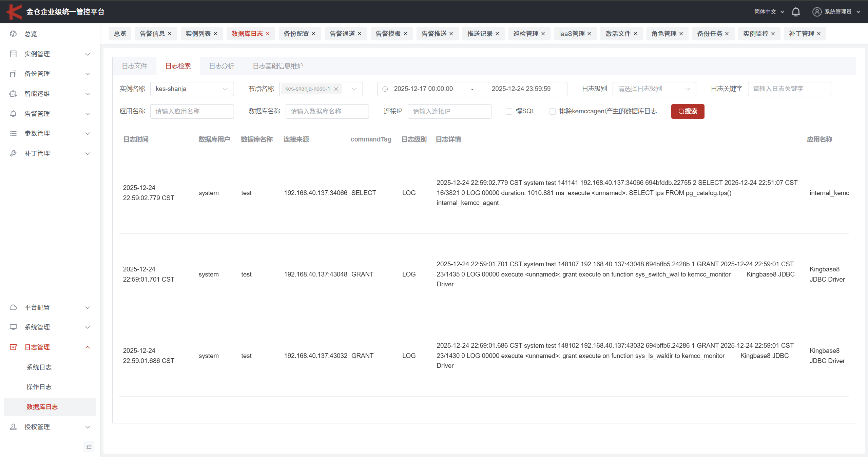Check 排除kemccagent产生的数据库日志 option

(552, 111)
